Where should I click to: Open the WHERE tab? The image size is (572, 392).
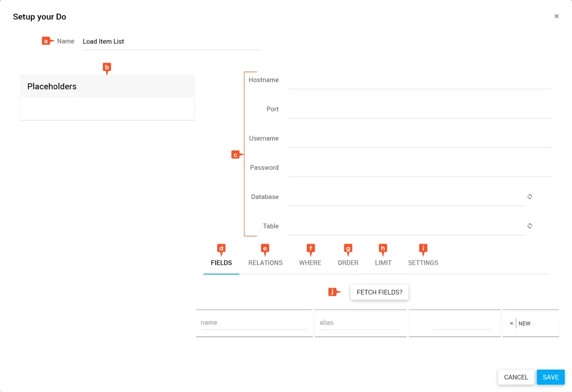(x=310, y=263)
